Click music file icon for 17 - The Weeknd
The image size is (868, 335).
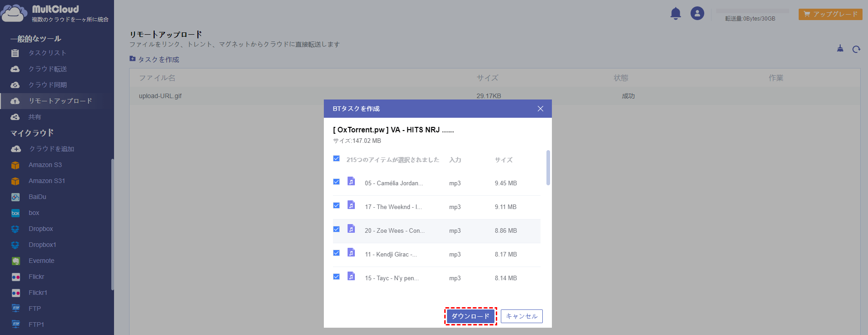coord(351,205)
